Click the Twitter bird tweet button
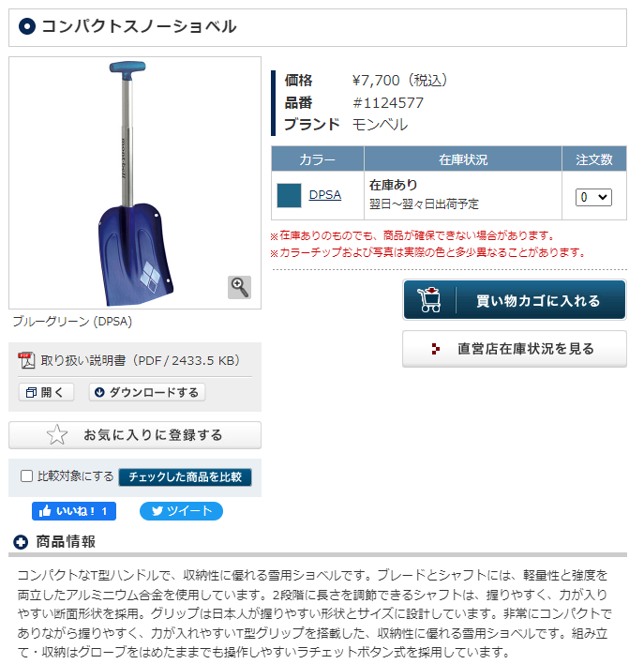The image size is (644, 664). coord(181,511)
